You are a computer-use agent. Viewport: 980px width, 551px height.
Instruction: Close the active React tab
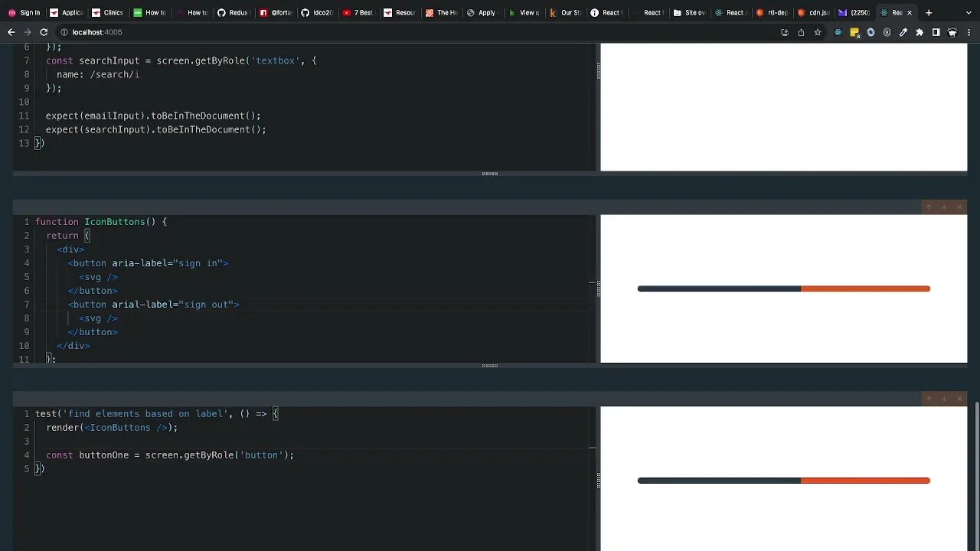point(910,13)
